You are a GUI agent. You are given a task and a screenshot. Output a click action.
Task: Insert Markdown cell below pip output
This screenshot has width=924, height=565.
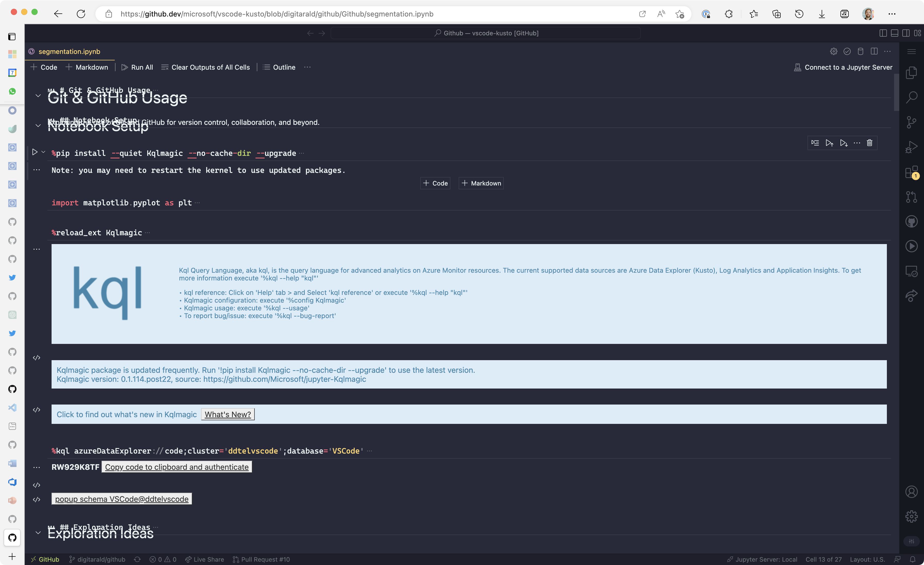tap(481, 183)
